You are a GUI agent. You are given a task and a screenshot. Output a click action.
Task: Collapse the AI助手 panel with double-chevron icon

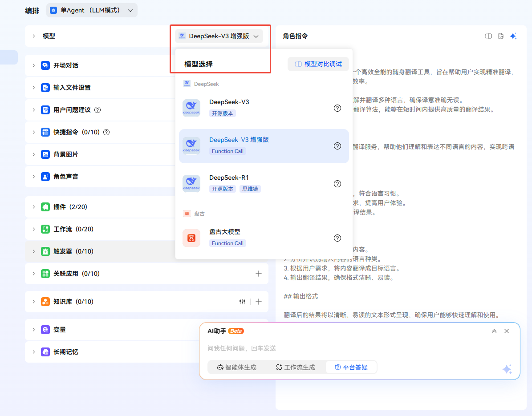click(494, 331)
